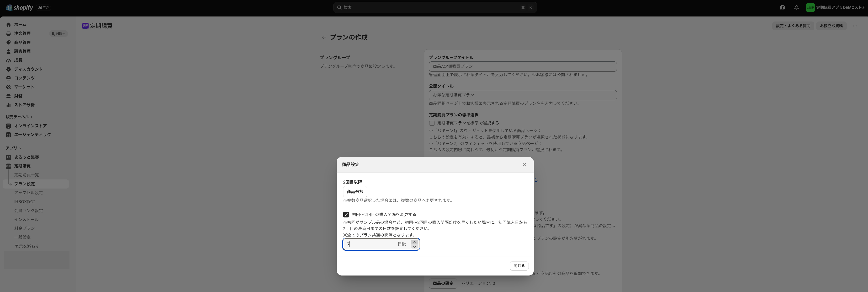Screen dimensions: 868x292
Task: Click the 商品選択 button
Action: point(355,191)
